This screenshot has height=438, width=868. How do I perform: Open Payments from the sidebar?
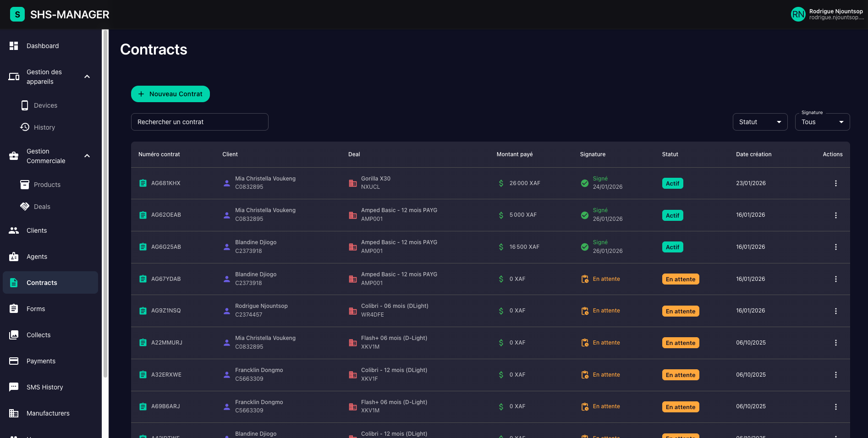coord(41,361)
